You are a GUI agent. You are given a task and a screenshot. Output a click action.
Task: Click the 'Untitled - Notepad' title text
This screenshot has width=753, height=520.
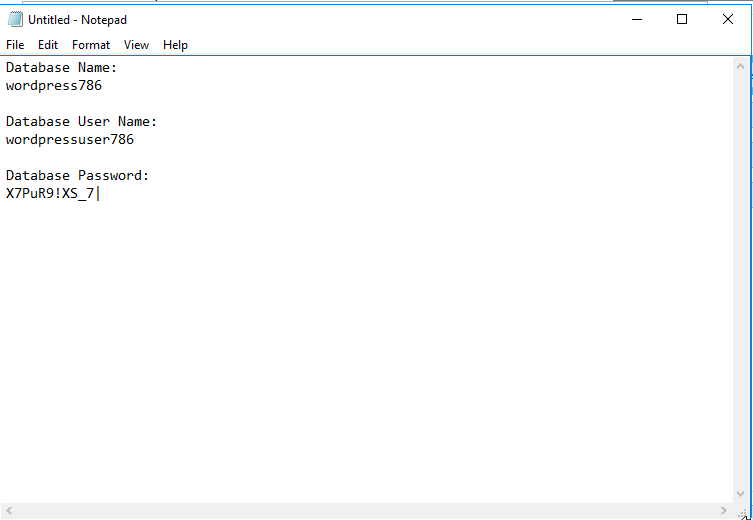[x=77, y=20]
